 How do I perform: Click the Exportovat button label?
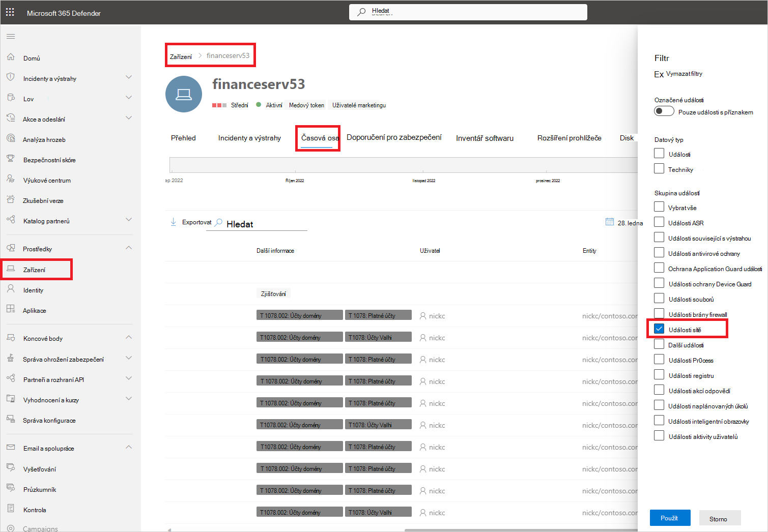tap(196, 222)
